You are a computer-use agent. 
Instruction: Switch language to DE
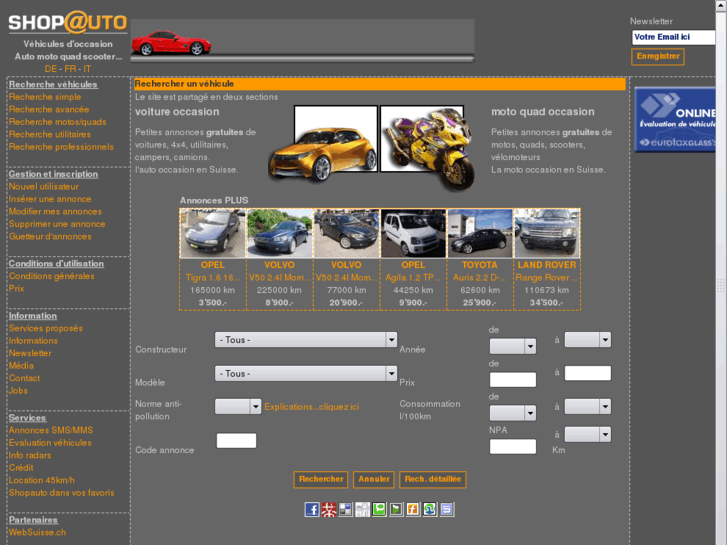coord(51,69)
